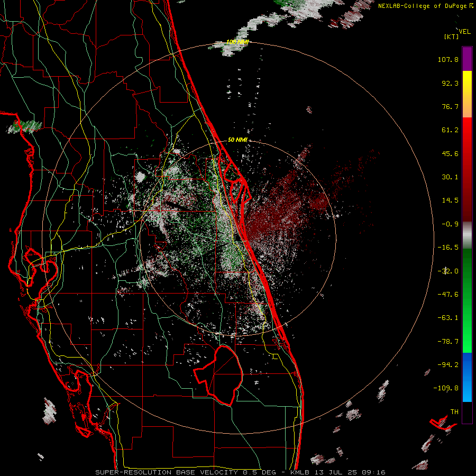Click the 100 NMI range ring label
476x476 pixels.
pyautogui.click(x=237, y=42)
